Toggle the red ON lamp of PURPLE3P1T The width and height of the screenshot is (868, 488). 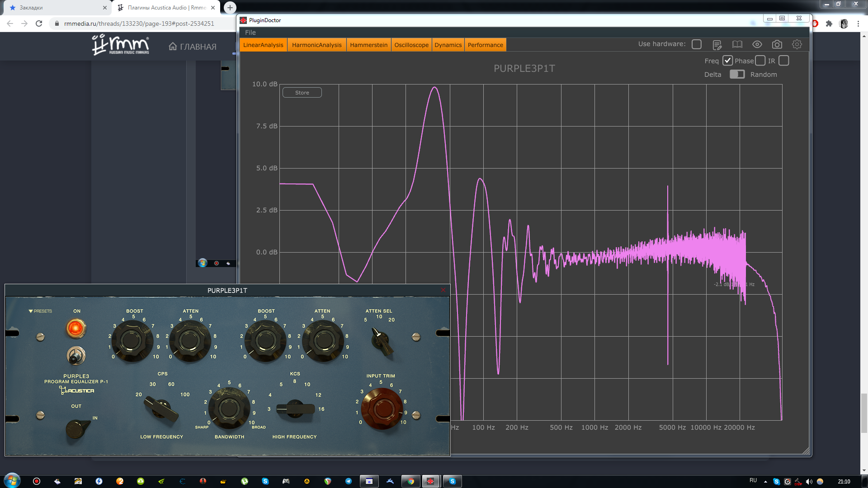point(76,328)
